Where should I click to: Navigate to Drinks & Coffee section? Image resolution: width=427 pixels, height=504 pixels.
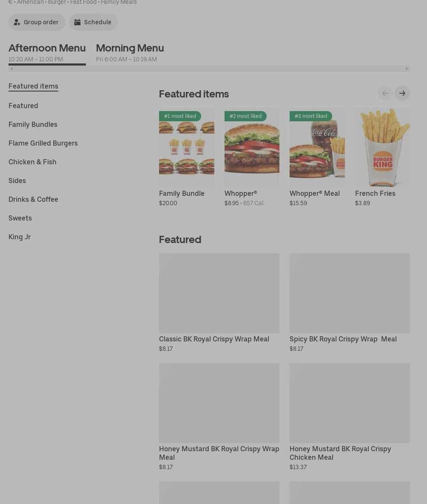coord(34,199)
